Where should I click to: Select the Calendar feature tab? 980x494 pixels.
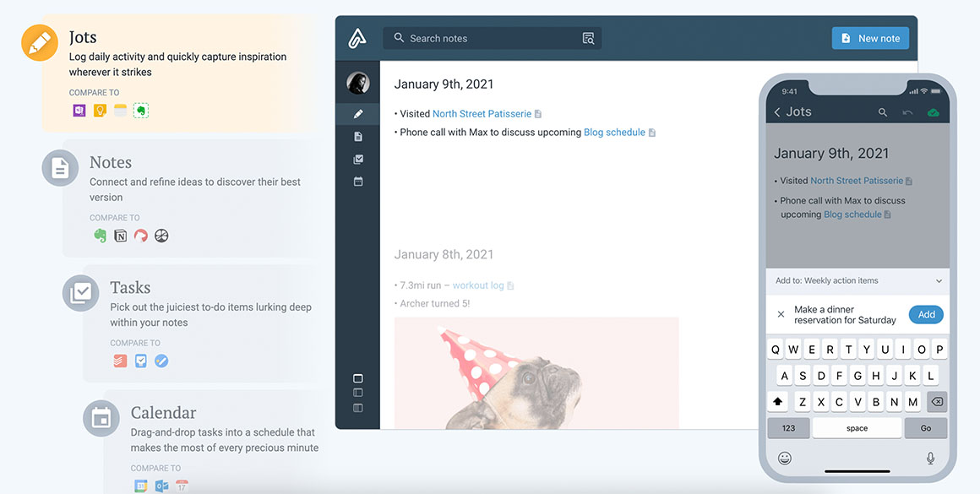[163, 413]
